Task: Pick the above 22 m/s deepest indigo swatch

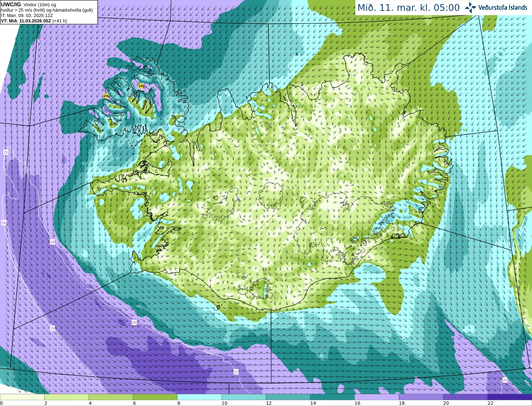Action: (x=510, y=397)
